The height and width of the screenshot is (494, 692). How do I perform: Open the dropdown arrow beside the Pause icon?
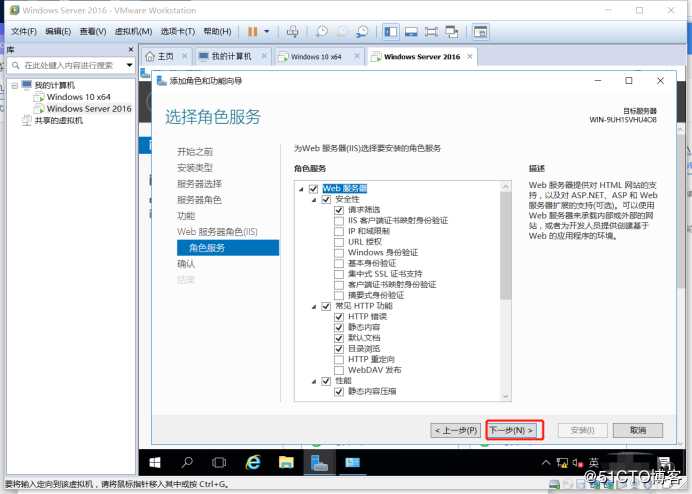coord(267,31)
